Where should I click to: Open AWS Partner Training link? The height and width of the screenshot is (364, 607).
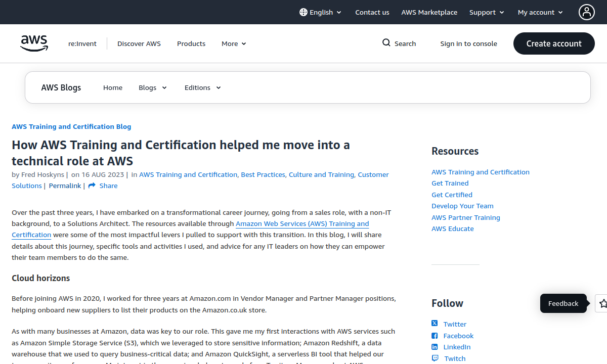click(x=466, y=217)
